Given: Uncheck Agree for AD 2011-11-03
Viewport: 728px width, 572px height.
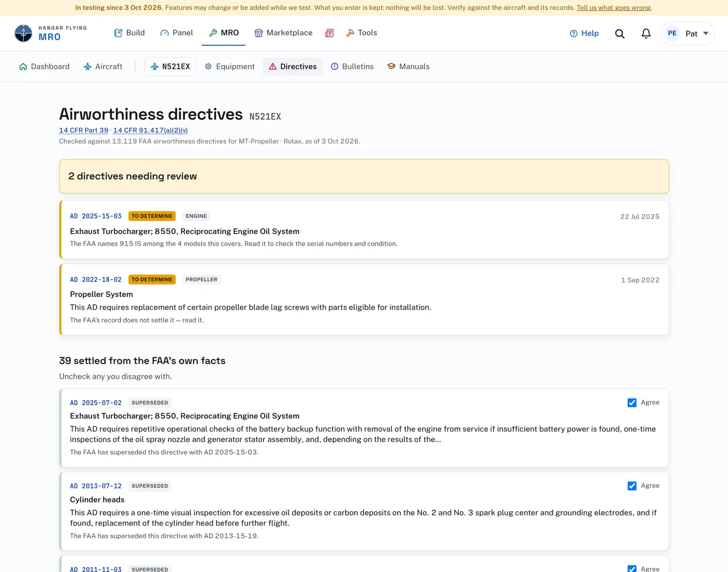Looking at the screenshot, I should coord(632,569).
